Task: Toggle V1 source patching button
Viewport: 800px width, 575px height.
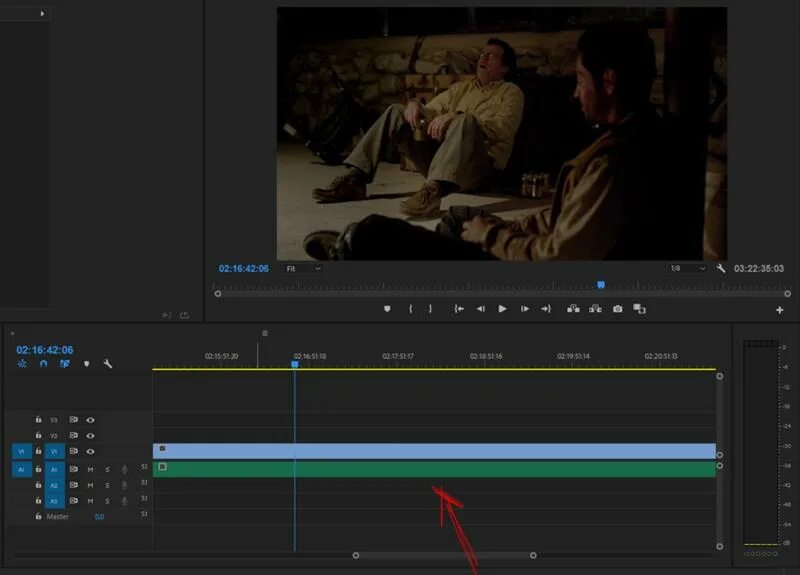Action: [21, 452]
